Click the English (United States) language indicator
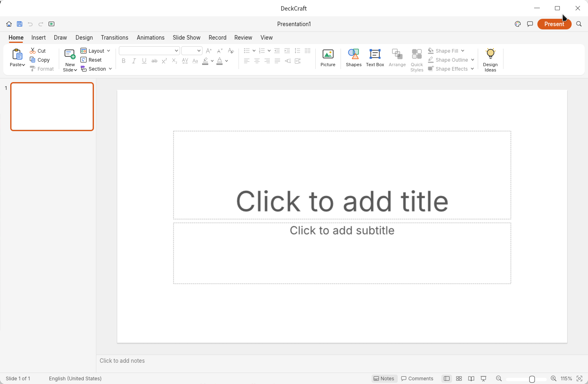Screen dimensions: 588x384 [75, 379]
